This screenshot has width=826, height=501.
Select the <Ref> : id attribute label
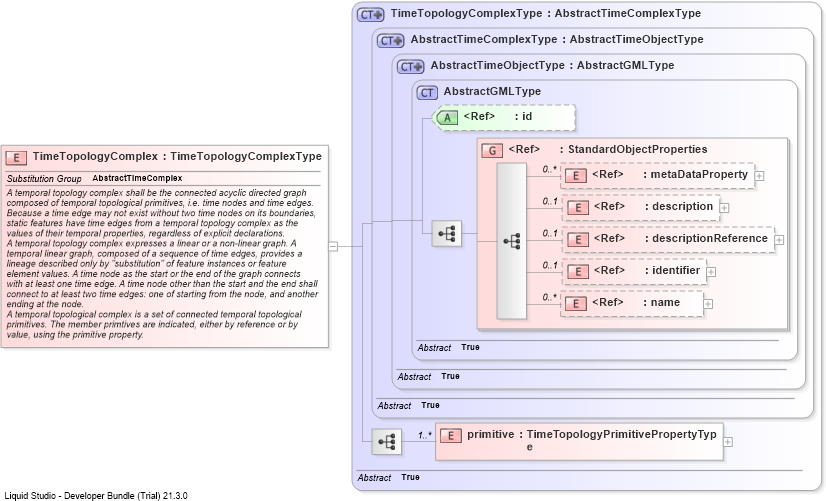click(x=498, y=116)
